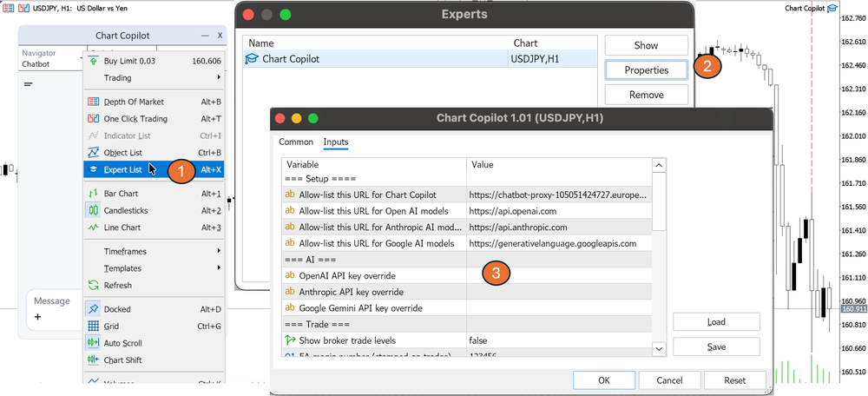Minimize the Chart Copilot panel
Viewport: 868px width, 396px height.
click(x=205, y=36)
